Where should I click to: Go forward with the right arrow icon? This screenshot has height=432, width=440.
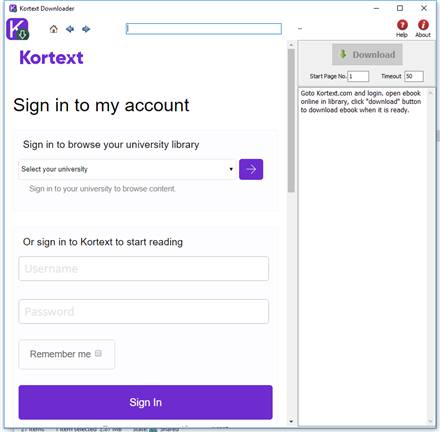tap(86, 29)
